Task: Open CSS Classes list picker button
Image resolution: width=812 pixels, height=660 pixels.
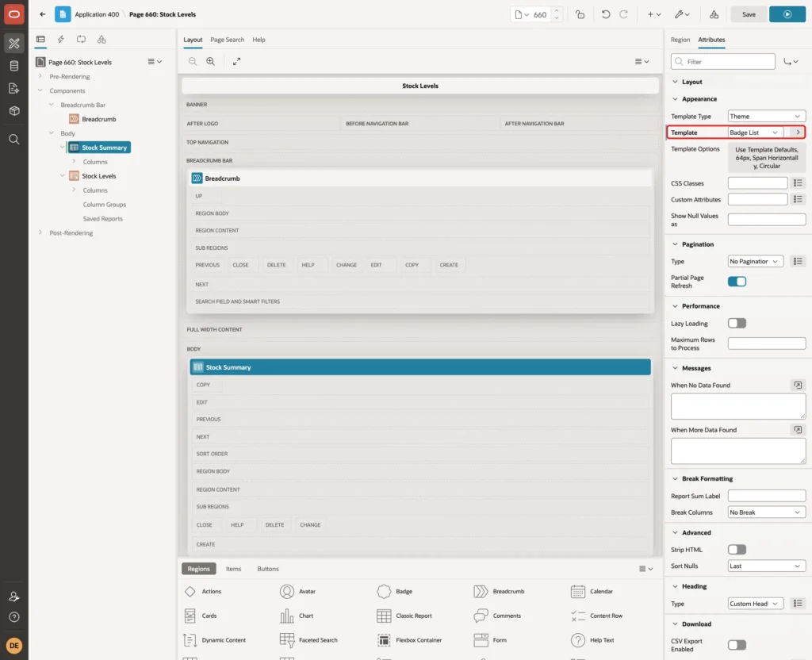Action: (798, 183)
